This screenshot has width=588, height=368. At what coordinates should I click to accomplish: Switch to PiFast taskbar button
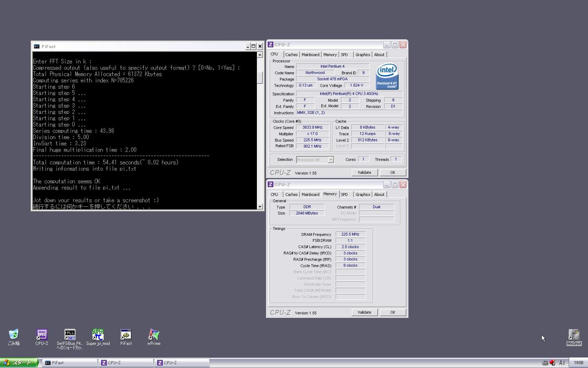coord(70,362)
